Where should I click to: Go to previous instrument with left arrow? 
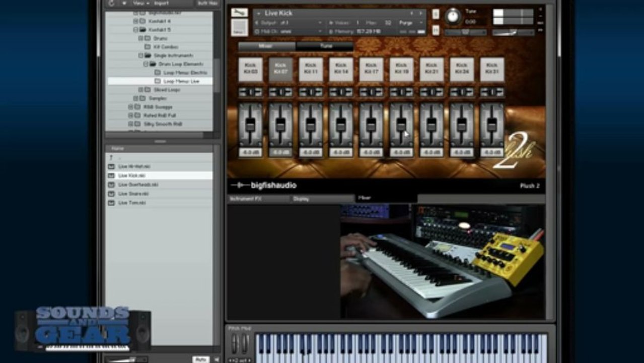click(x=412, y=13)
